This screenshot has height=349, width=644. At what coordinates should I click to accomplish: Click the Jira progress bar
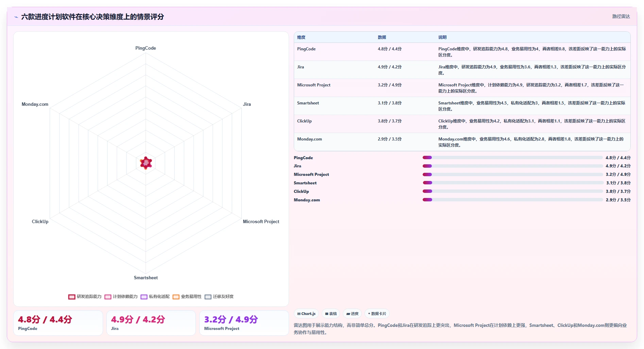512,166
